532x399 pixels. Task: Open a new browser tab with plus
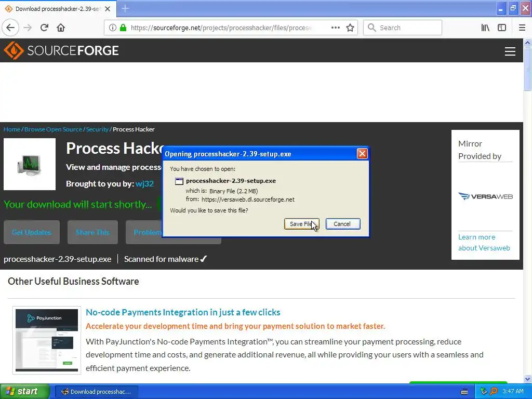[x=125, y=8]
